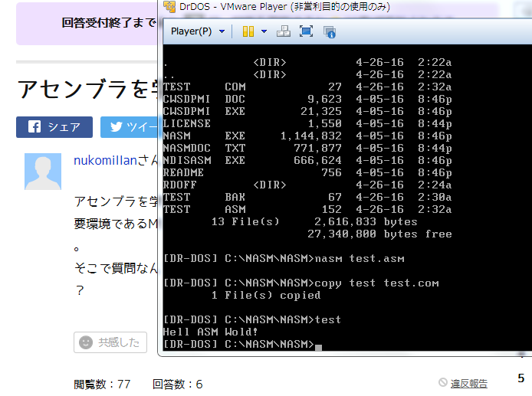532x396 pixels.
Task: Click the README file row
Action: click(x=307, y=172)
